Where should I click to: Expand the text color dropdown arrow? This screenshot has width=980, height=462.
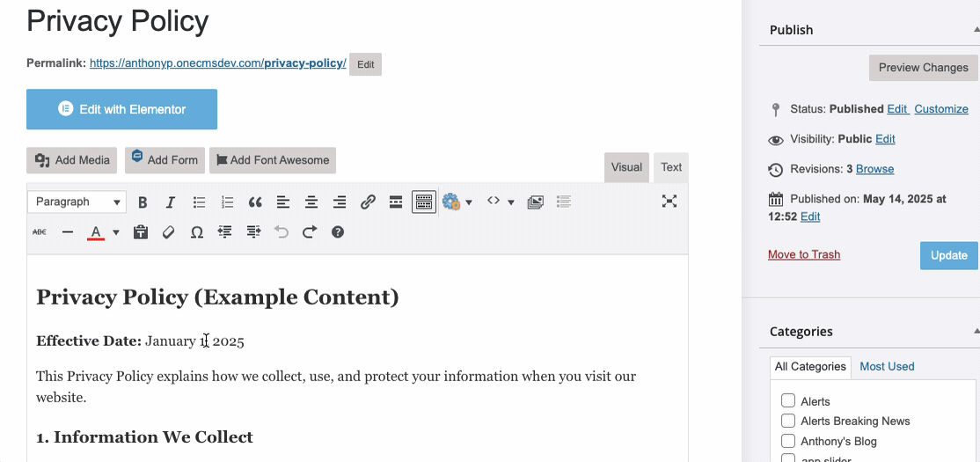116,233
